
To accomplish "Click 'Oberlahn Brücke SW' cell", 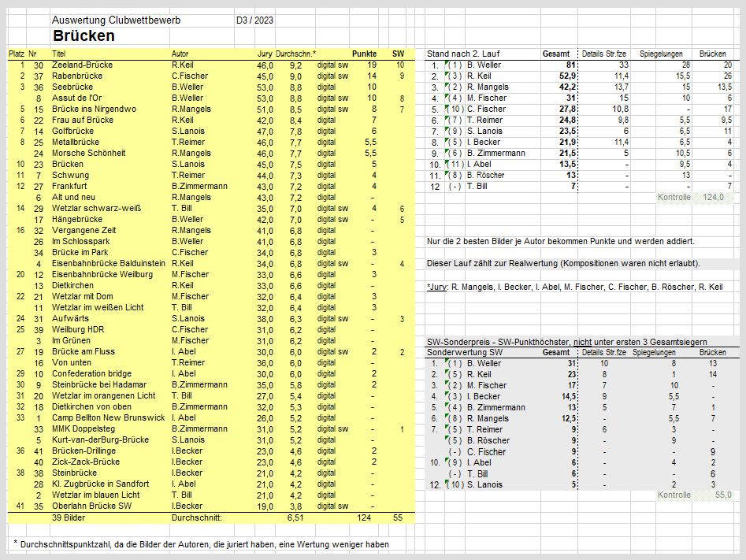I will tap(92, 506).
